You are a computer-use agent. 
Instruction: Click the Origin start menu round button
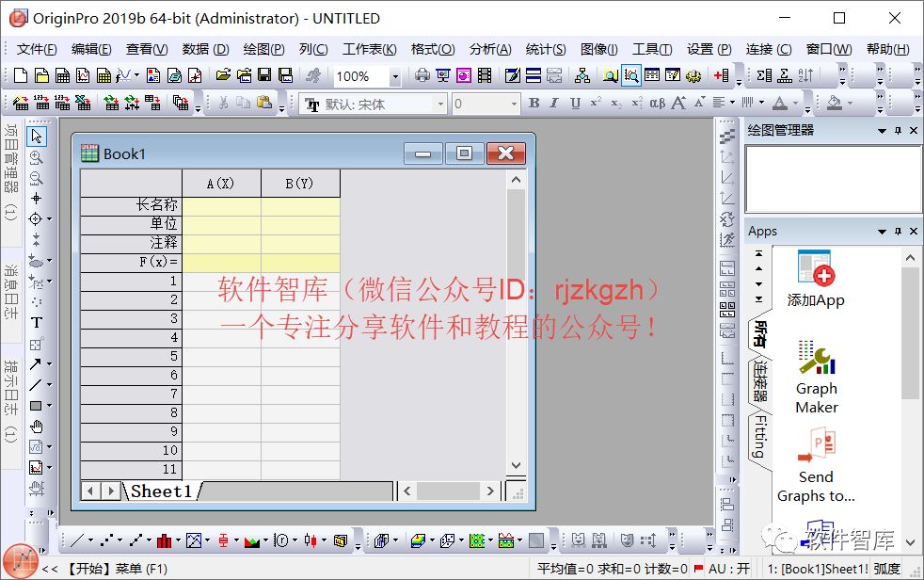pyautogui.click(x=21, y=560)
